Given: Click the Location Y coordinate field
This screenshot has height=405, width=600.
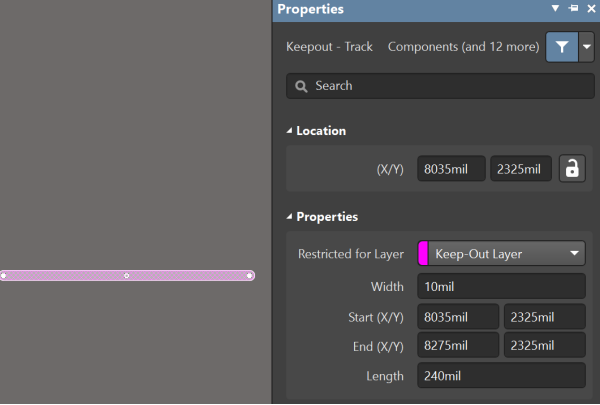Looking at the screenshot, I should (520, 169).
